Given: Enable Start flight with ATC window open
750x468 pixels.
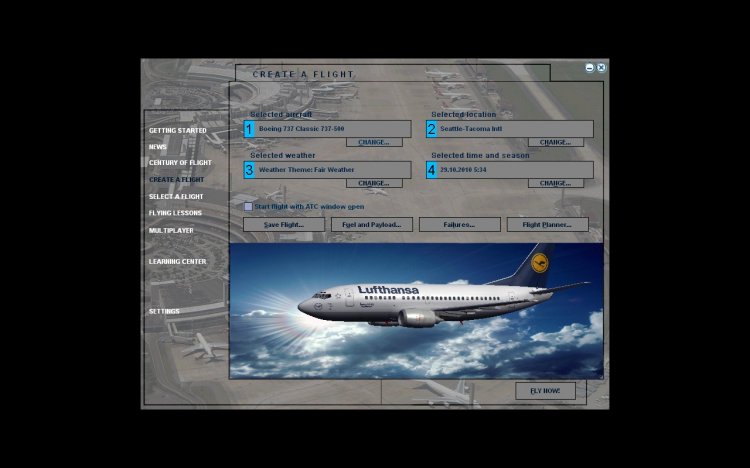Looking at the screenshot, I should [x=248, y=207].
